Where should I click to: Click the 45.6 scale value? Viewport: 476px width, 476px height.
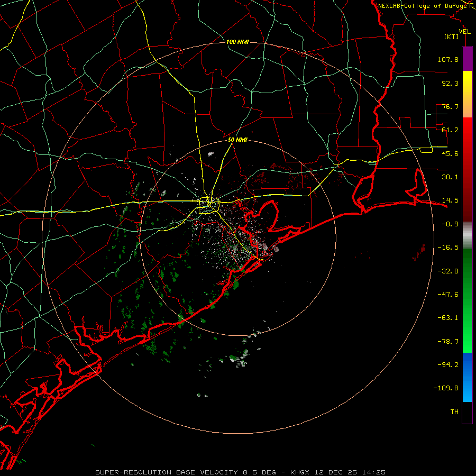coord(450,153)
